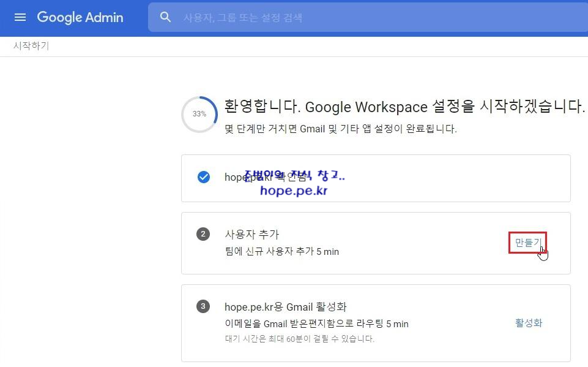Click the step 2 number badge
Viewport: 588px width, 367px height.
tap(203, 234)
